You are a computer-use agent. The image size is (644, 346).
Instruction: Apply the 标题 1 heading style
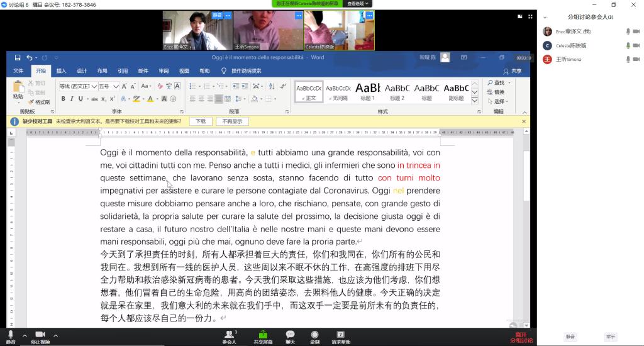click(x=367, y=92)
